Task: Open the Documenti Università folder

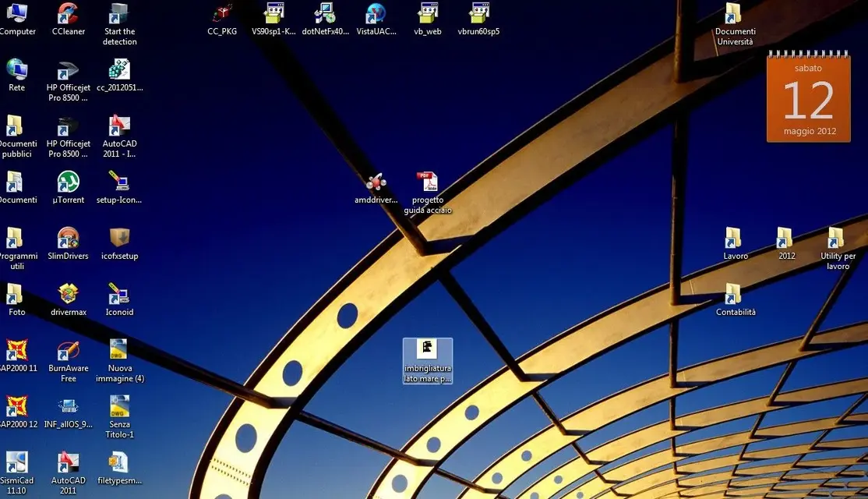Action: pos(735,24)
